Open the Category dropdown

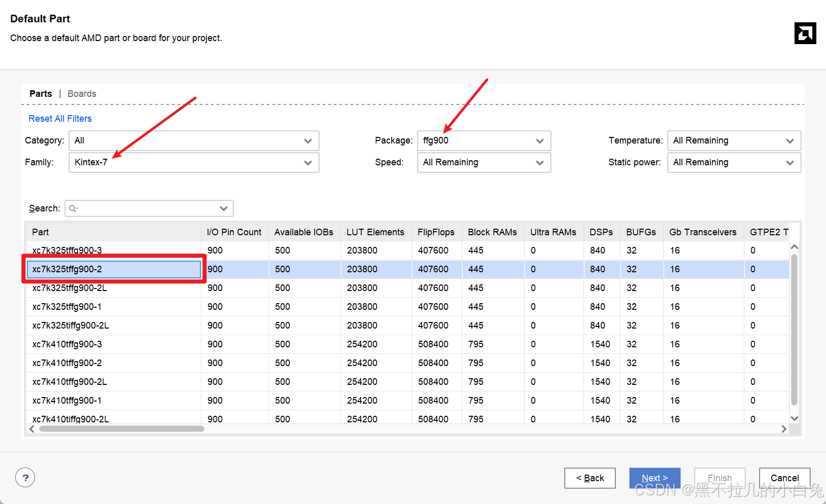click(x=194, y=141)
